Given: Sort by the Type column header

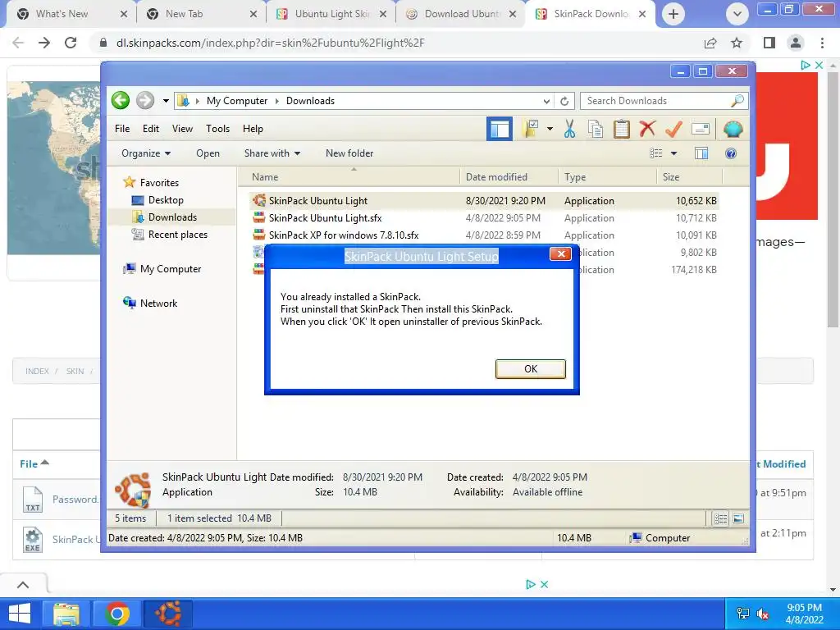Looking at the screenshot, I should pos(607,177).
